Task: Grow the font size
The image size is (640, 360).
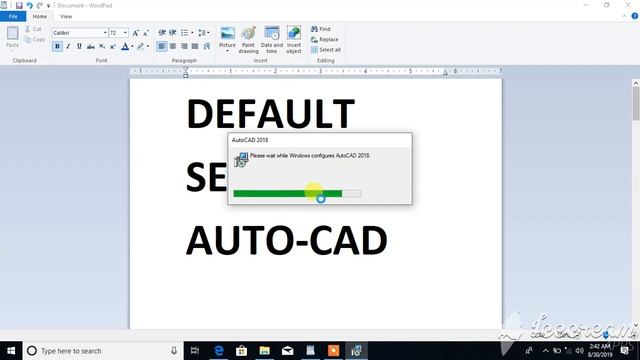Action: click(x=136, y=33)
